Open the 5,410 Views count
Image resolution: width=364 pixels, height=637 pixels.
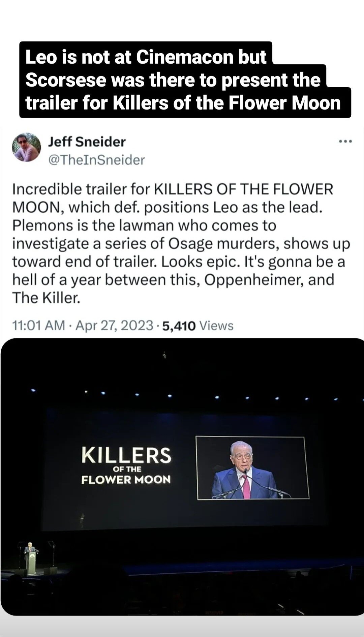point(198,326)
